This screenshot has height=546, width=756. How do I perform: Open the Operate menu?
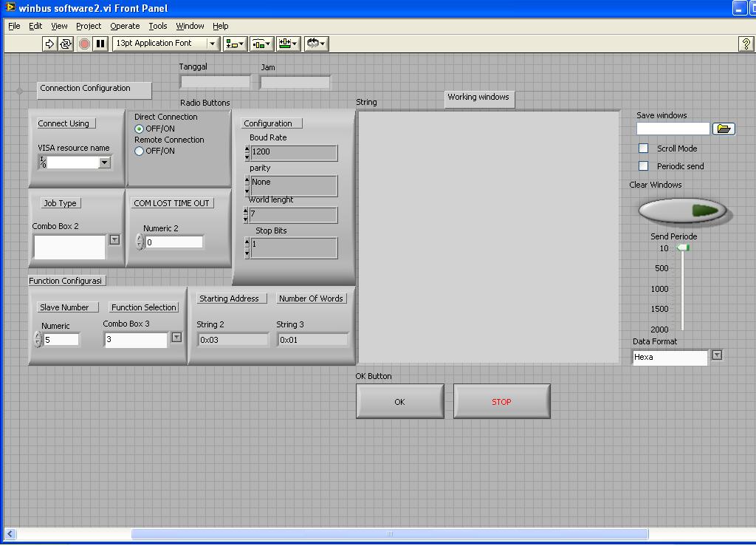(x=125, y=26)
